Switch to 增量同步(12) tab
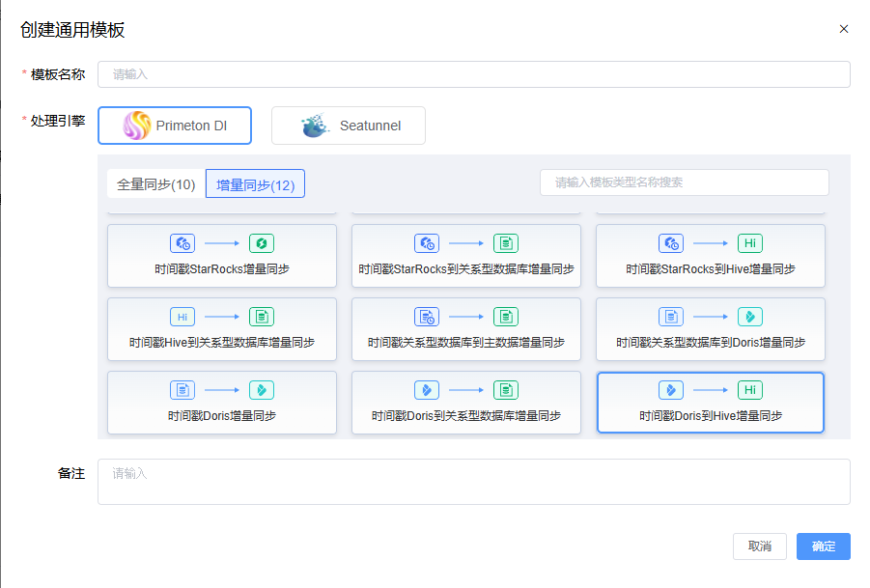 (x=255, y=184)
